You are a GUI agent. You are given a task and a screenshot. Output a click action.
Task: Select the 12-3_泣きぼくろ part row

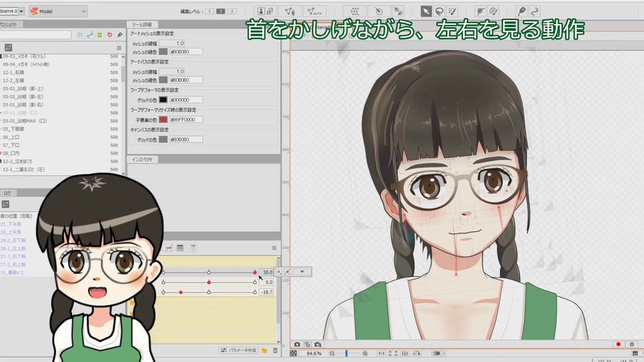tap(61, 162)
